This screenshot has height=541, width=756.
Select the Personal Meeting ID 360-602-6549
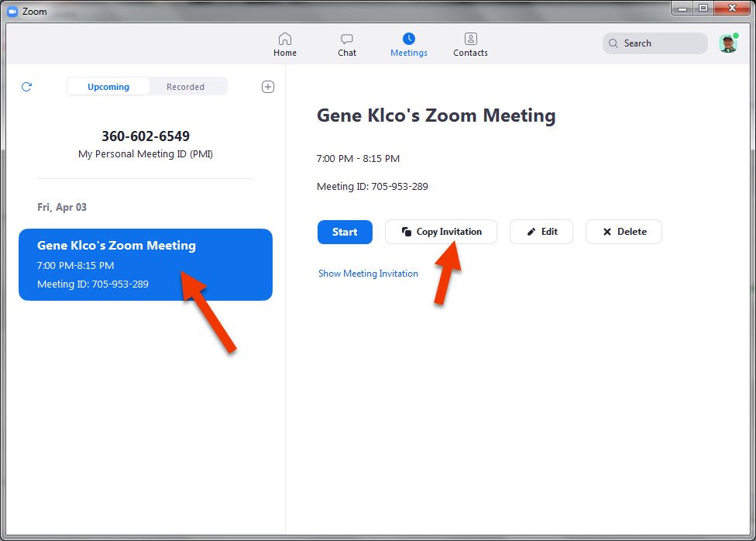click(146, 136)
